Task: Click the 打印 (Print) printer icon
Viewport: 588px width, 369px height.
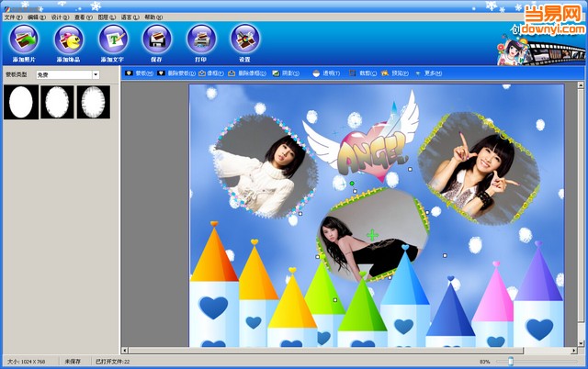Action: coord(200,40)
